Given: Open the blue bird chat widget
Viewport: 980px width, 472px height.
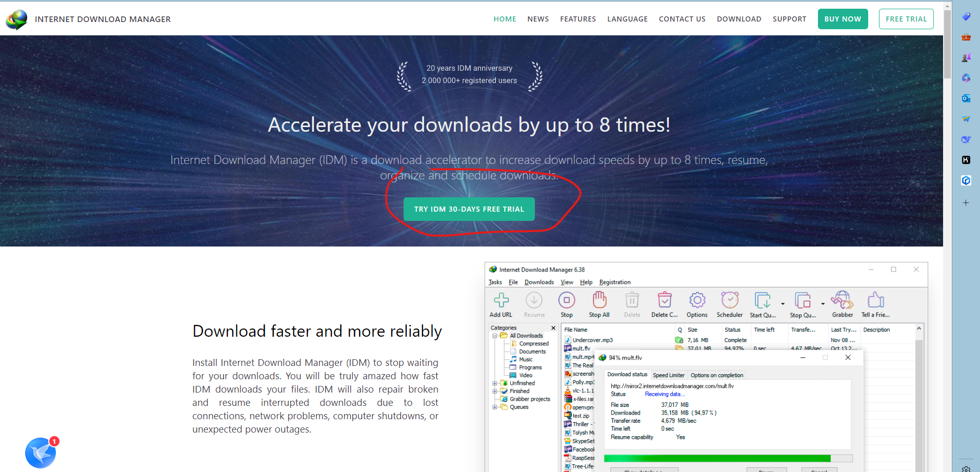Looking at the screenshot, I should point(41,453).
